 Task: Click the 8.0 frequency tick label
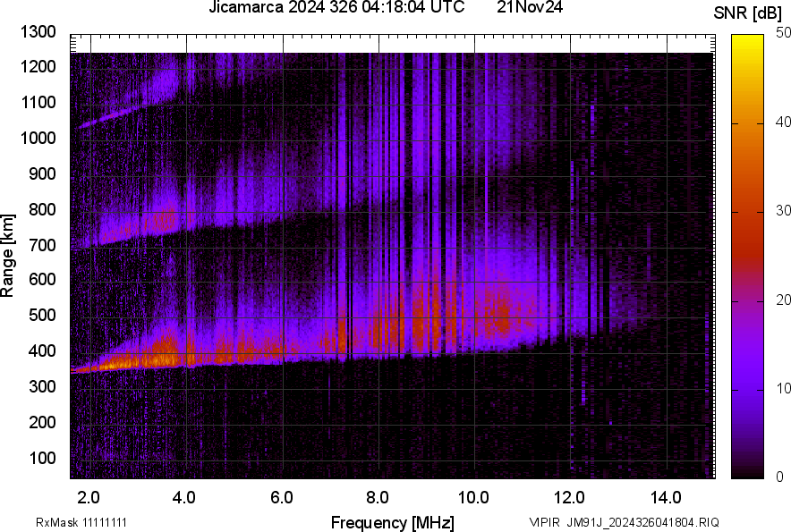378,497
